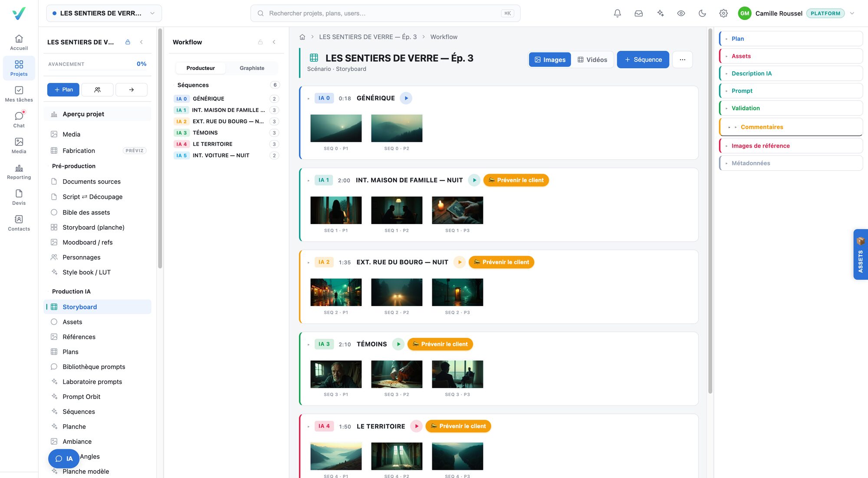The height and width of the screenshot is (478, 868).
Task: Switch to Vidéos view
Action: pos(592,59)
